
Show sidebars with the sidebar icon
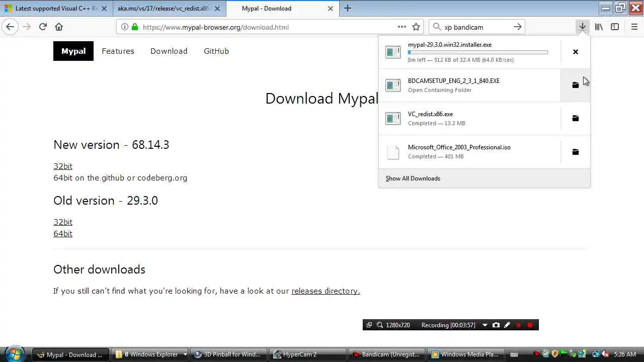coord(615,27)
